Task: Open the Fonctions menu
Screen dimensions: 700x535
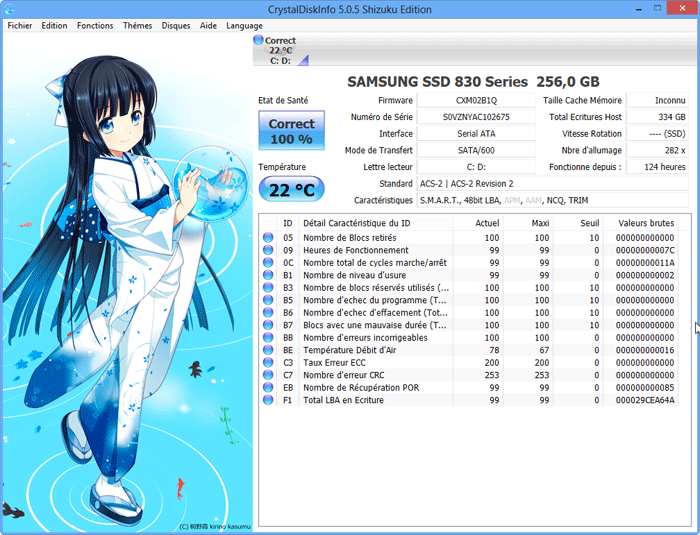Action: pos(95,25)
